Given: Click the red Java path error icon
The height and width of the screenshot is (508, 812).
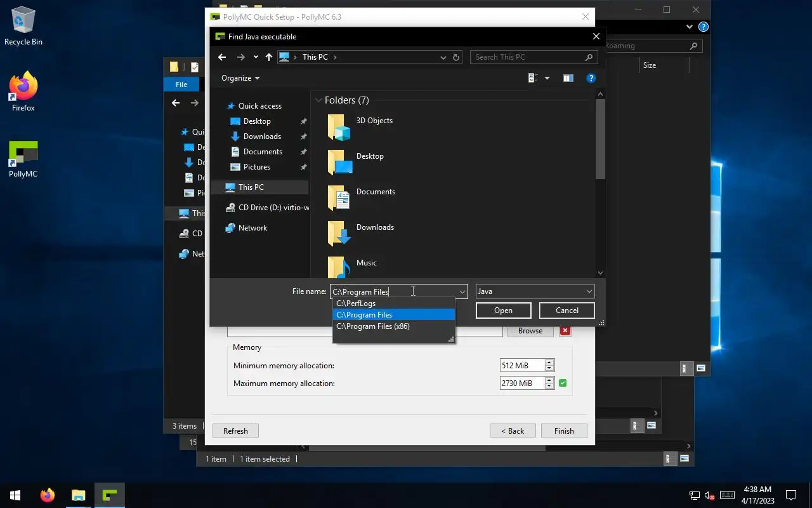Looking at the screenshot, I should click(565, 331).
